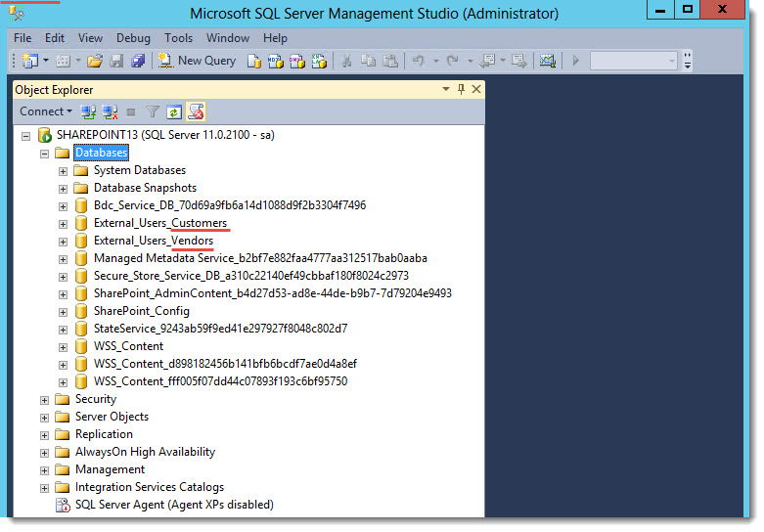This screenshot has height=532, width=764.
Task: Select the Bdc_Service_DB database
Action: (230, 205)
